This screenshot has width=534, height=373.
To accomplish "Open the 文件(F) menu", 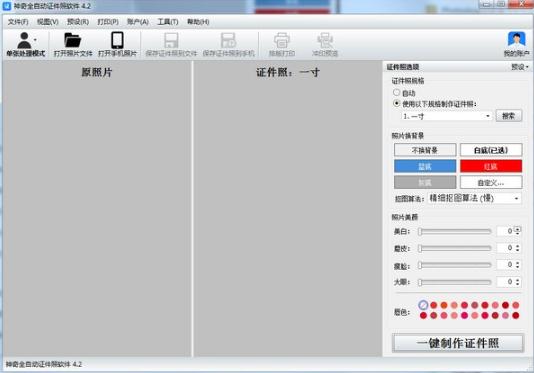I will point(18,22).
